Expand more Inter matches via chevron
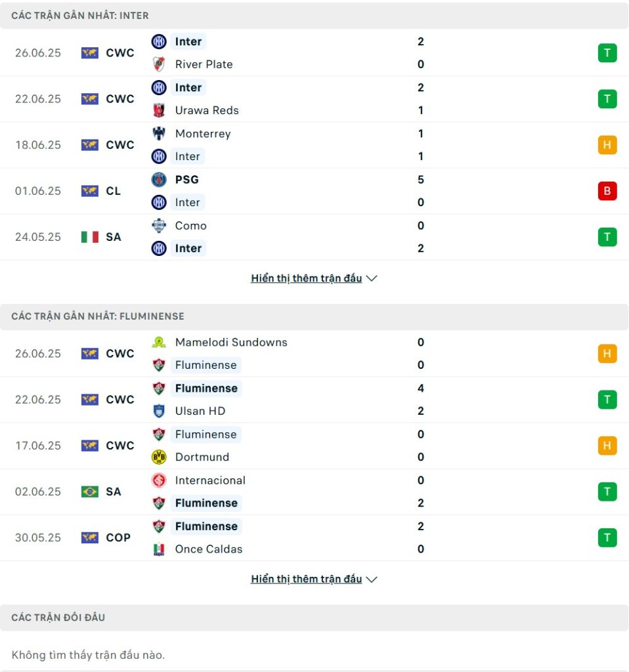This screenshot has height=672, width=629. [x=372, y=278]
